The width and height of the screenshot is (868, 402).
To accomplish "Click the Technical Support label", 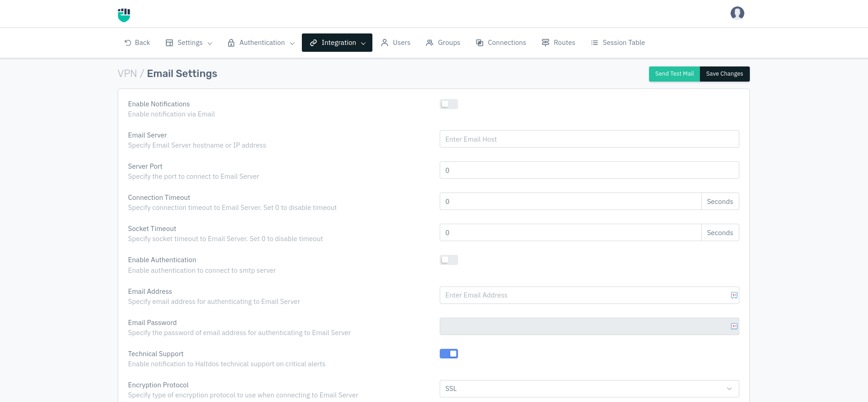I will [x=156, y=354].
